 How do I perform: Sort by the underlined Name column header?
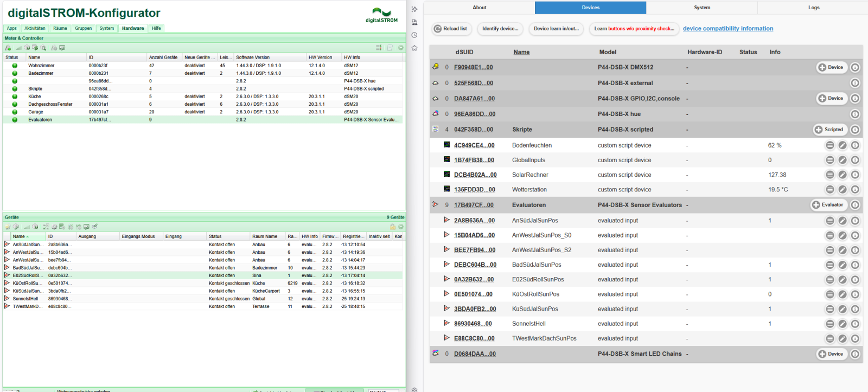[x=521, y=52]
